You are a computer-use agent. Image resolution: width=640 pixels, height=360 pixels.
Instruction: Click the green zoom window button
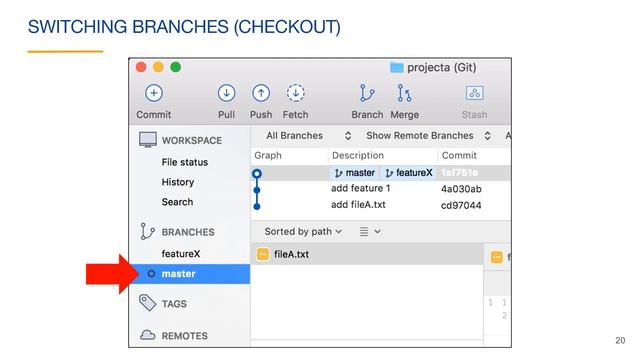(x=176, y=67)
